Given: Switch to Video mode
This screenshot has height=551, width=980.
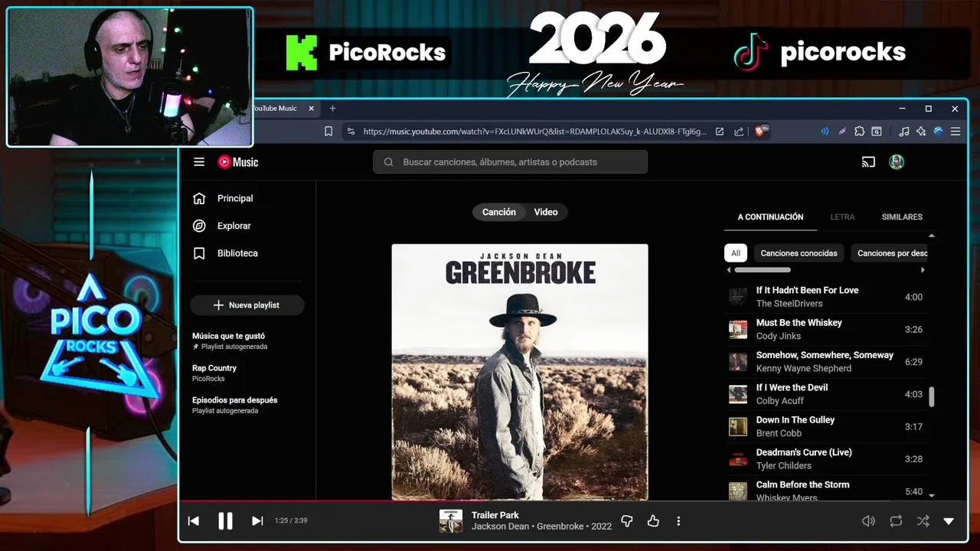Looking at the screenshot, I should (x=546, y=212).
